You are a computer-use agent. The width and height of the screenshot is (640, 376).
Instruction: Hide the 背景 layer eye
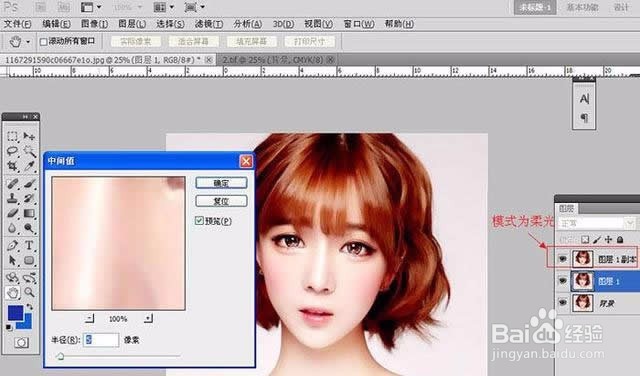pyautogui.click(x=563, y=303)
